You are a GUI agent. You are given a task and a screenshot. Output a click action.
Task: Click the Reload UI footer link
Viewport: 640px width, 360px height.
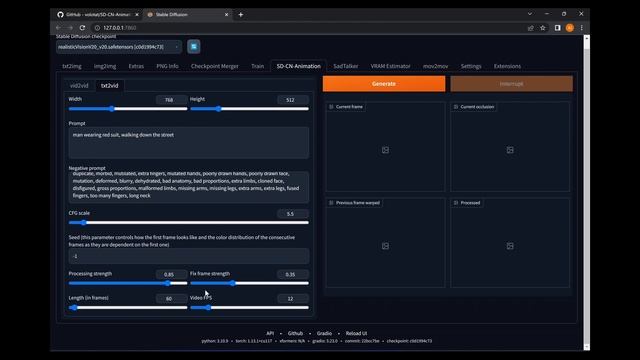(356, 333)
